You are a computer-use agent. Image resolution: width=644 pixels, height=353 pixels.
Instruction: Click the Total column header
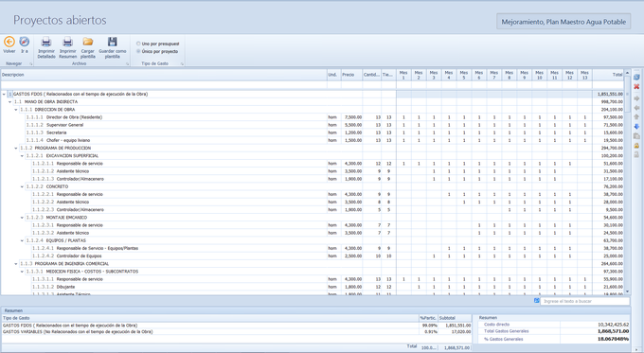[608, 75]
